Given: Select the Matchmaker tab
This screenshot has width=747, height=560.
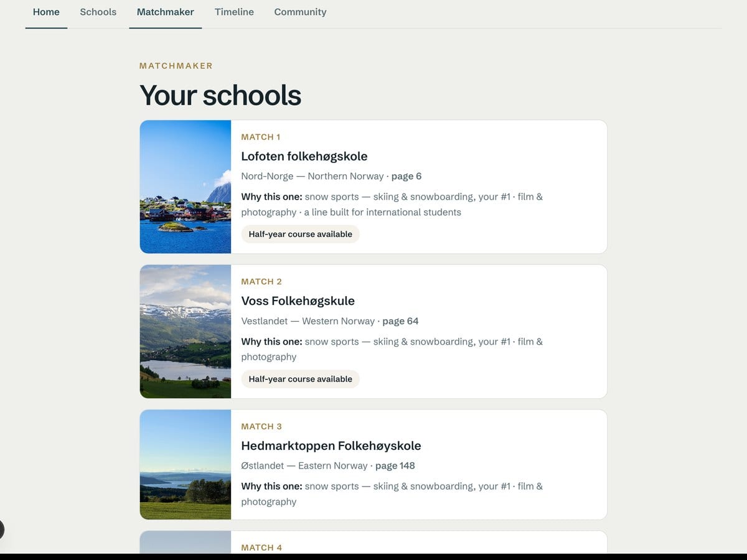Looking at the screenshot, I should point(166,12).
